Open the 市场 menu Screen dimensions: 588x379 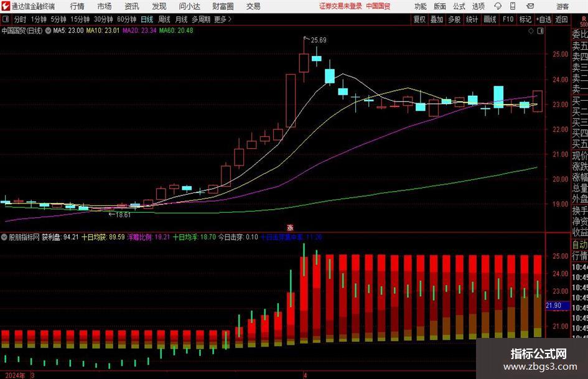[x=105, y=6]
